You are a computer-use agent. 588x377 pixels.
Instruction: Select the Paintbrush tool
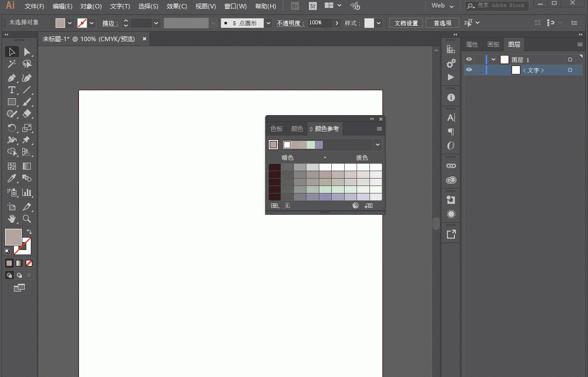[x=27, y=102]
